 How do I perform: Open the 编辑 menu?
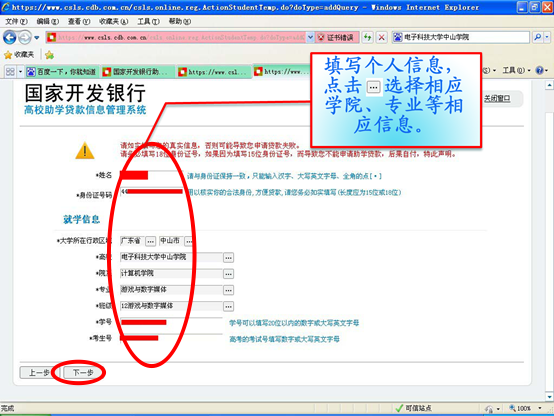tap(48, 22)
